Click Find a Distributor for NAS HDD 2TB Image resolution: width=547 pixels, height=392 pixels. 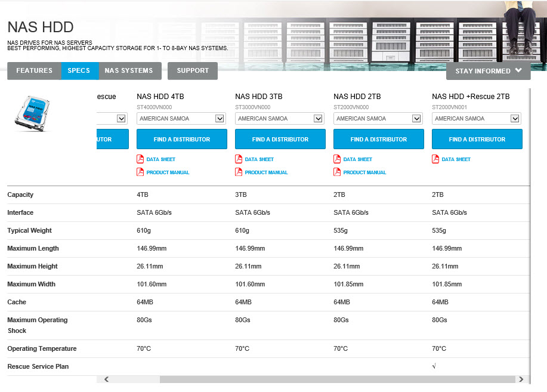379,139
